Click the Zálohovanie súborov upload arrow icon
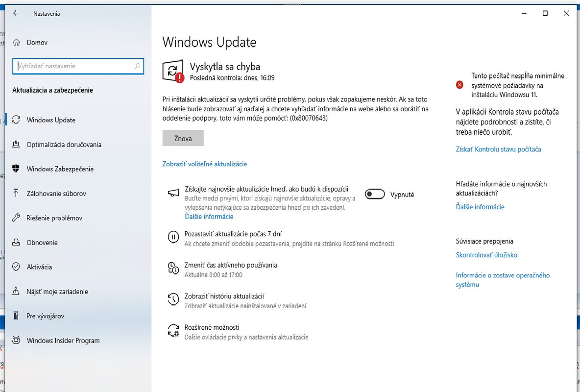 coord(16,193)
